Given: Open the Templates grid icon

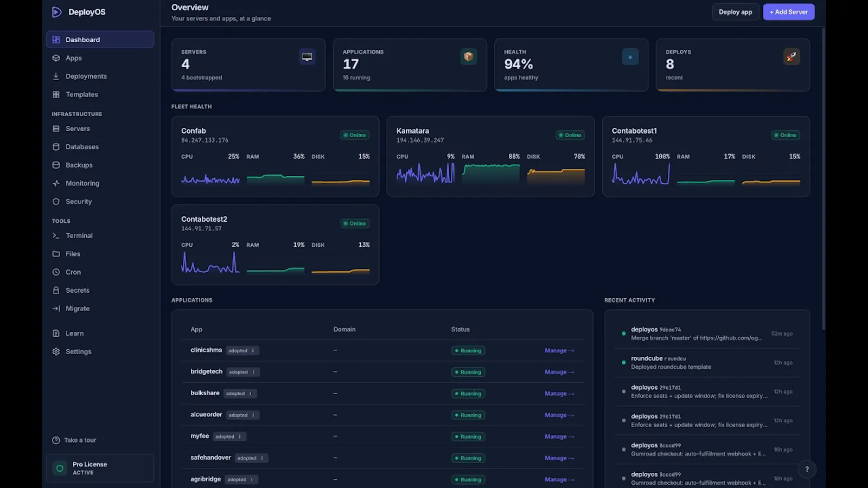Looking at the screenshot, I should coord(56,94).
